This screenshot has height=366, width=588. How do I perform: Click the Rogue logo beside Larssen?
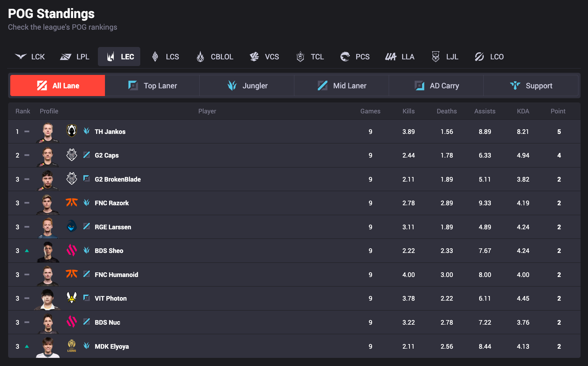pyautogui.click(x=72, y=226)
